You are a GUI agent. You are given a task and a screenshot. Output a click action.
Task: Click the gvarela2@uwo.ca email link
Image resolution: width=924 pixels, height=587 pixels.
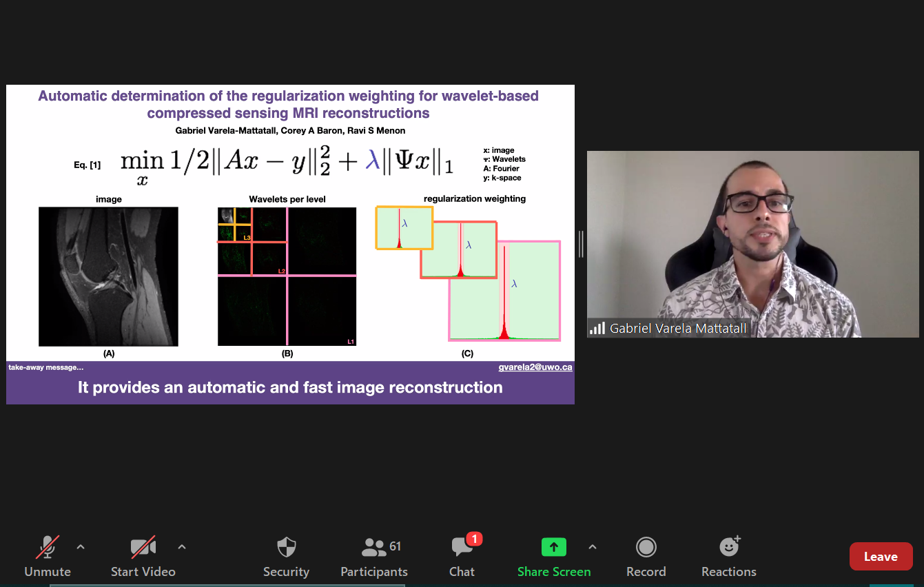tap(535, 367)
